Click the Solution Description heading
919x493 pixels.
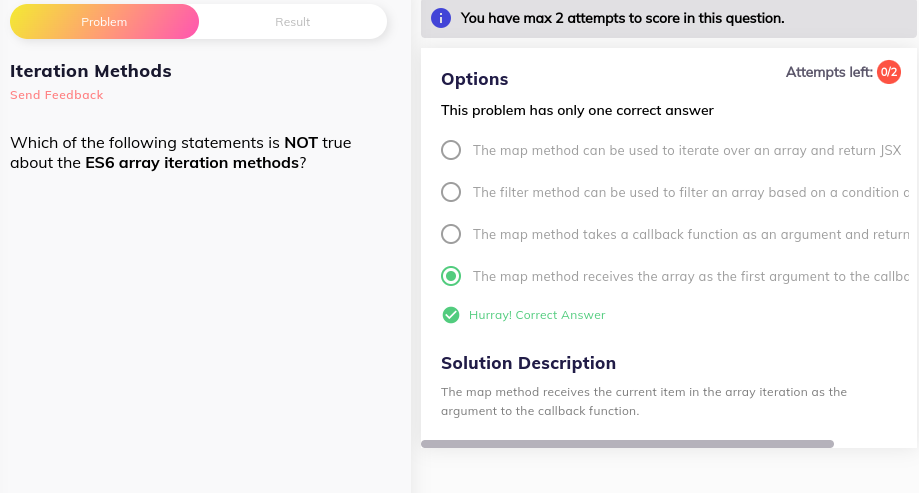(x=528, y=363)
